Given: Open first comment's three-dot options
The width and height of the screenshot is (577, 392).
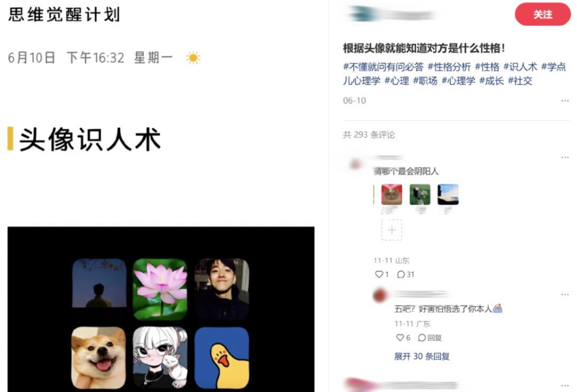Looking at the screenshot, I should tap(565, 158).
